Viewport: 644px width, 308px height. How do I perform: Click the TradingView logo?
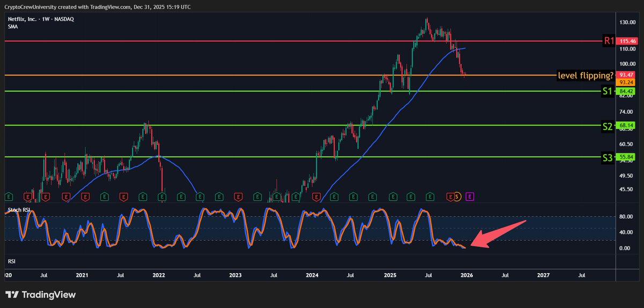[41, 295]
